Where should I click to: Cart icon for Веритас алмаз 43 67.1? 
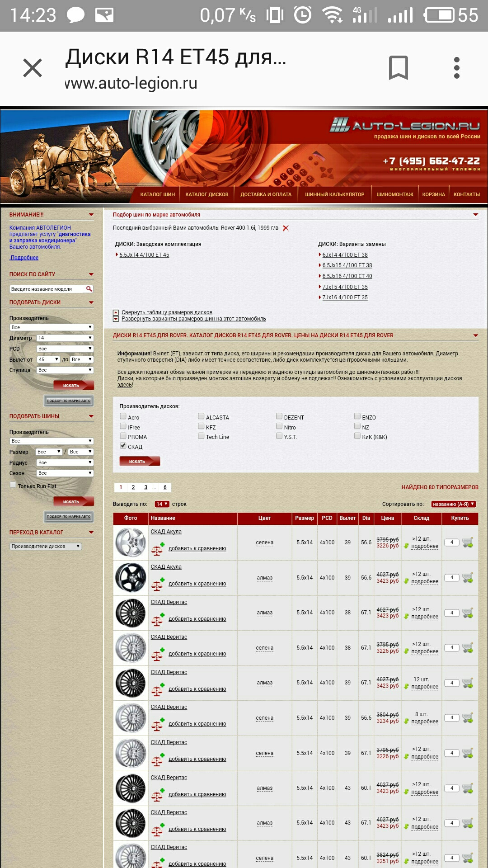tap(468, 823)
